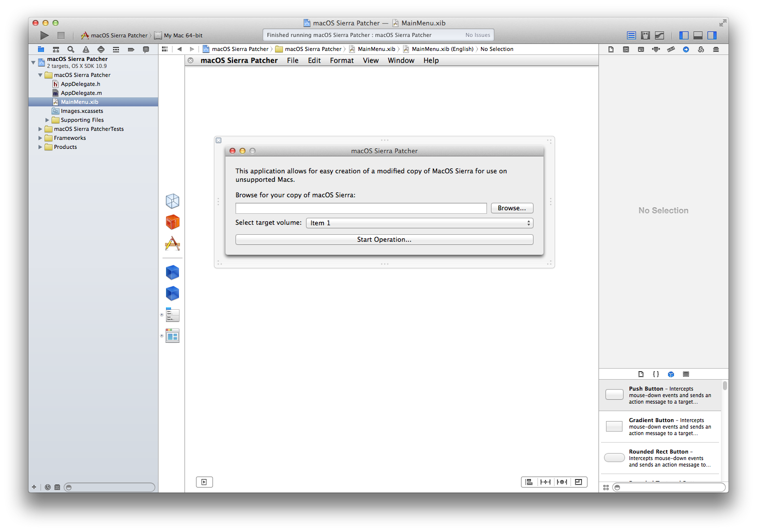Collapse the macOS Sierra Patcher project root
Viewport: 757px width, 532px height.
coord(33,62)
